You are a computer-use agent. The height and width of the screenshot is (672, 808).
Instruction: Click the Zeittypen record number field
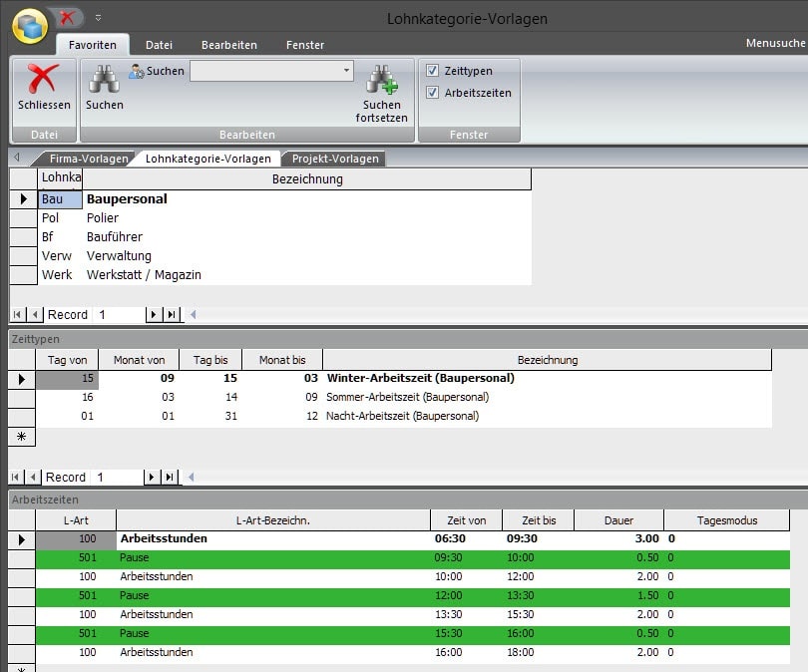(117, 478)
